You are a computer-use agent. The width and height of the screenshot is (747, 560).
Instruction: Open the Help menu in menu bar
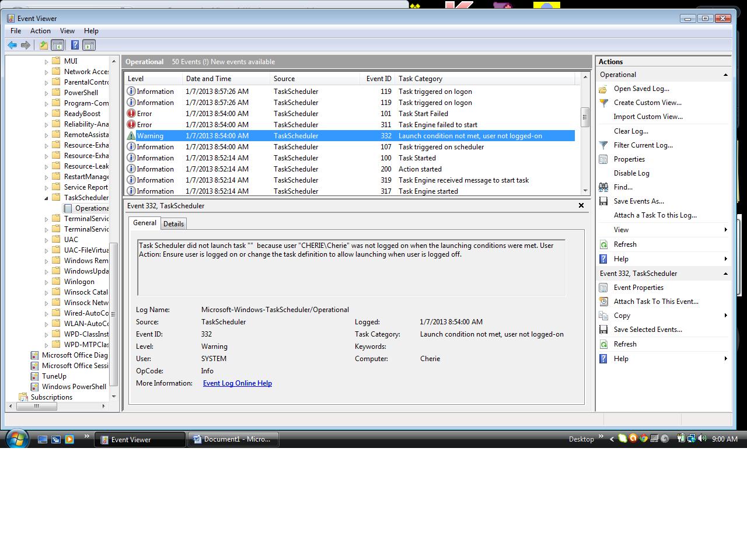[91, 31]
